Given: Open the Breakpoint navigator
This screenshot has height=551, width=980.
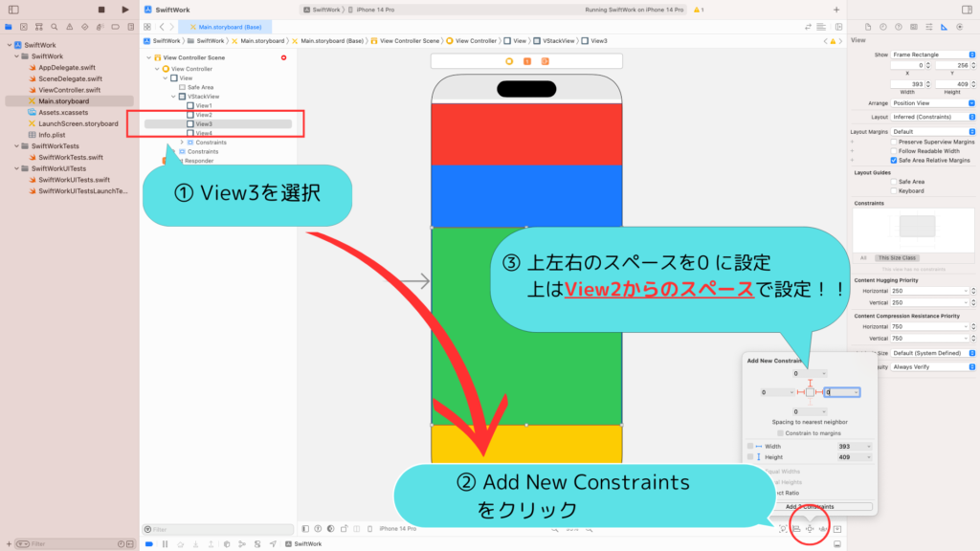Looking at the screenshot, I should point(116,27).
